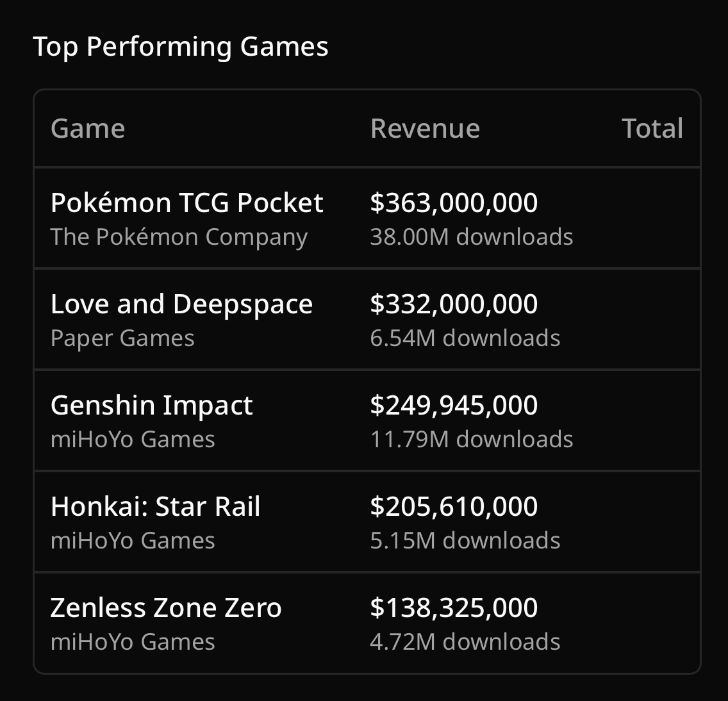This screenshot has height=701, width=728.
Task: Select The Pokémon Company publisher name
Action: click(179, 237)
